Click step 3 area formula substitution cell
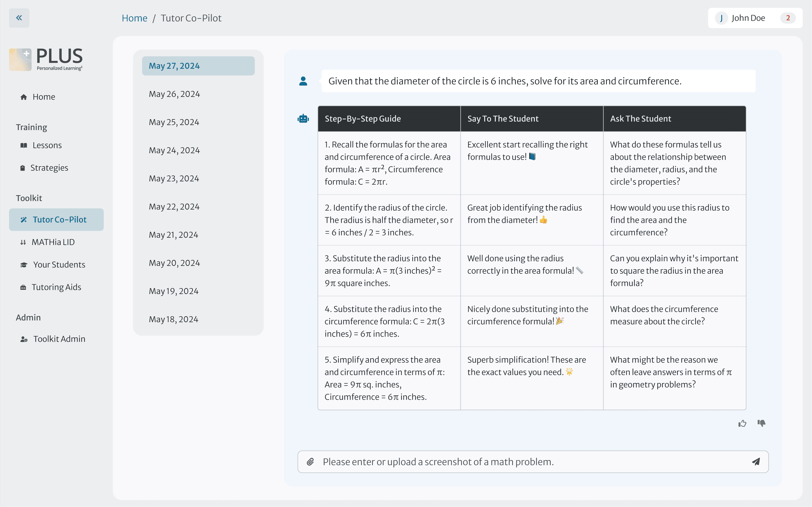 389,271
